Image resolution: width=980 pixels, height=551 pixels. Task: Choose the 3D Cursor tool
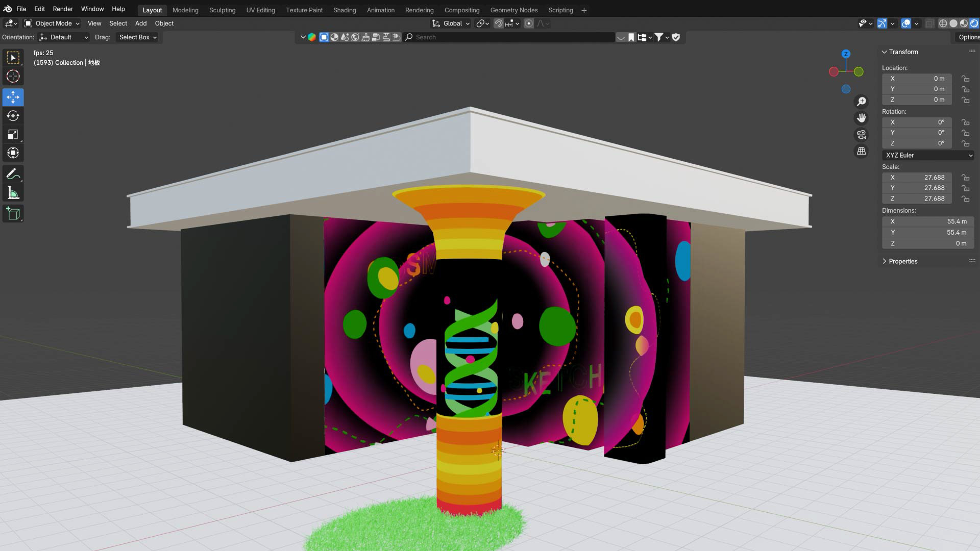[13, 77]
